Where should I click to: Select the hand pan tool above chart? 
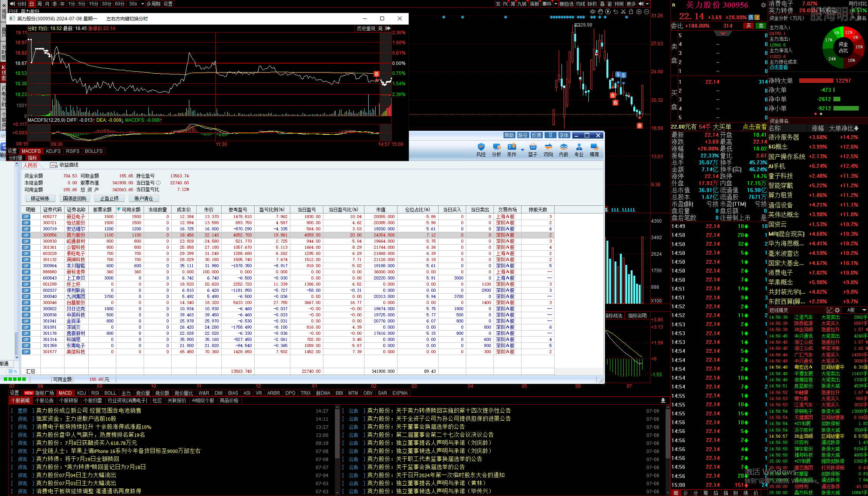(600, 12)
